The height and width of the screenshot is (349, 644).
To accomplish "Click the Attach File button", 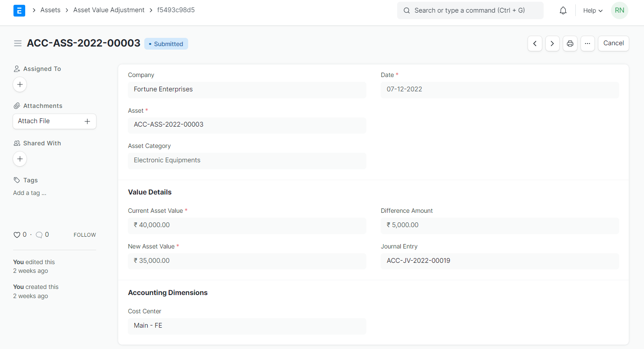I will 54,121.
